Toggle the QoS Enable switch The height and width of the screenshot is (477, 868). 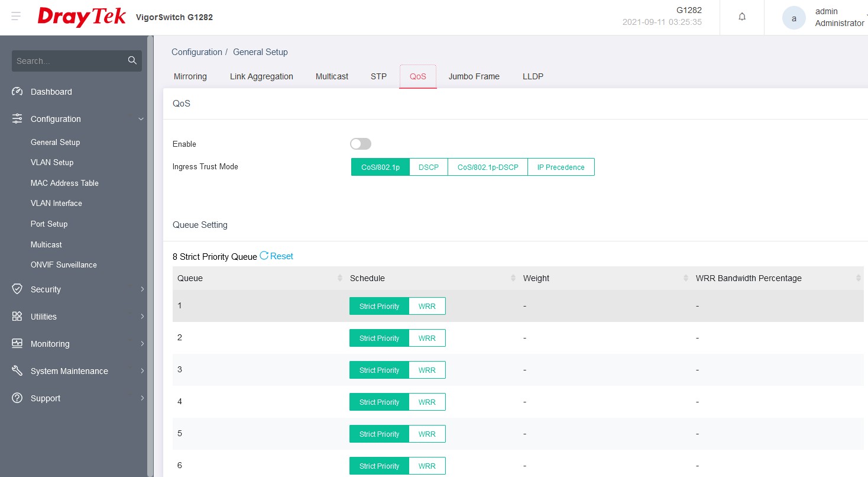[x=360, y=144]
